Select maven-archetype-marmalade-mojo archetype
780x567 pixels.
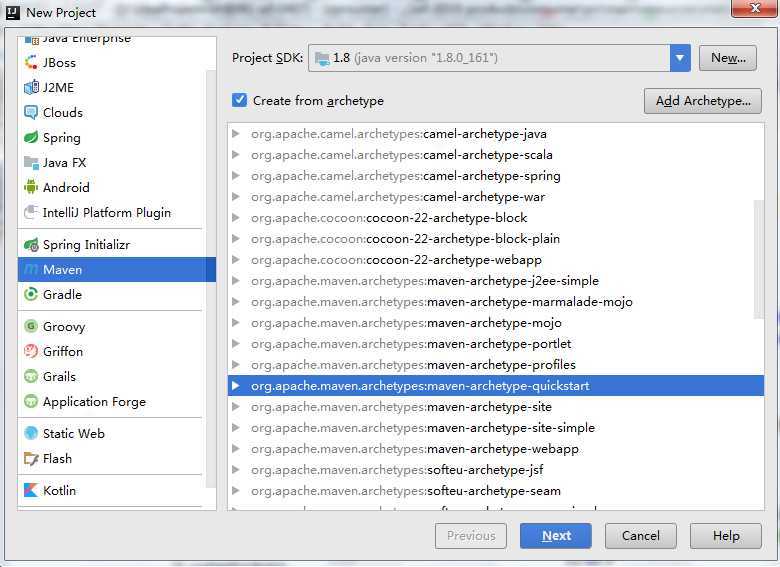tap(496, 302)
